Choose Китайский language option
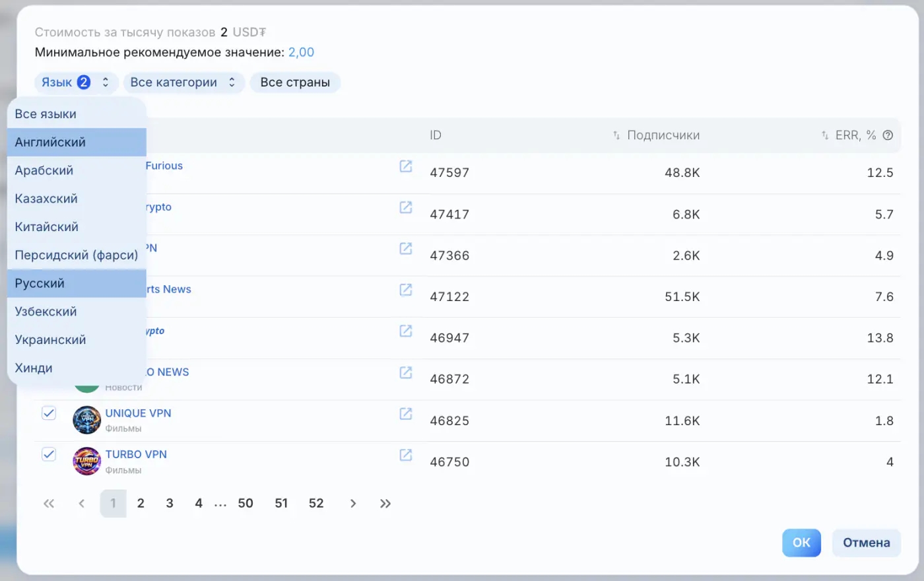This screenshot has width=924, height=581. click(x=77, y=227)
